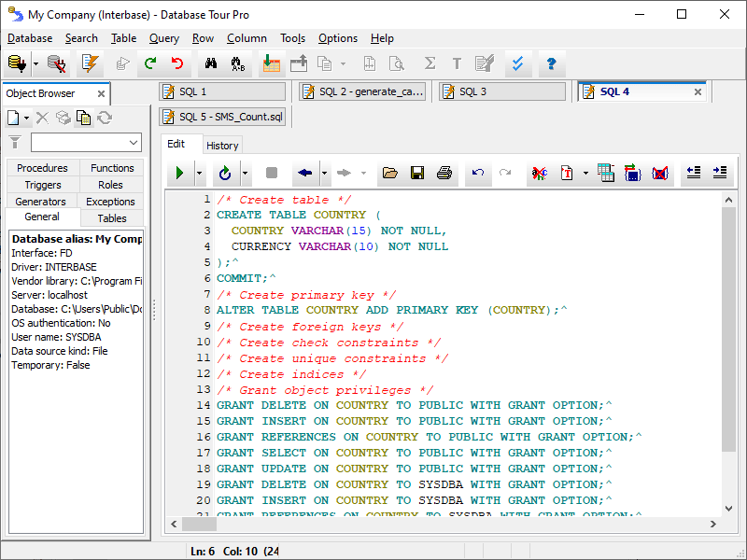747x560 pixels.
Task: Expand the New object dropdown arrow
Action: click(x=27, y=118)
